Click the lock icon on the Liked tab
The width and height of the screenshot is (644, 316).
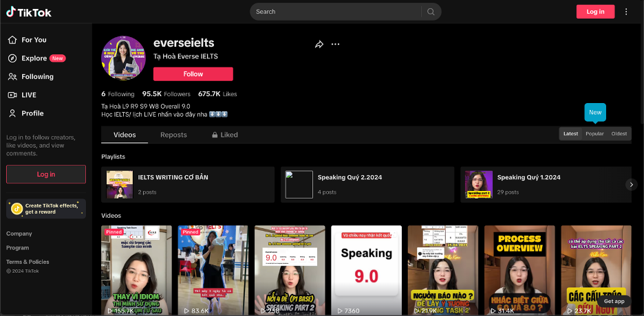pos(215,135)
